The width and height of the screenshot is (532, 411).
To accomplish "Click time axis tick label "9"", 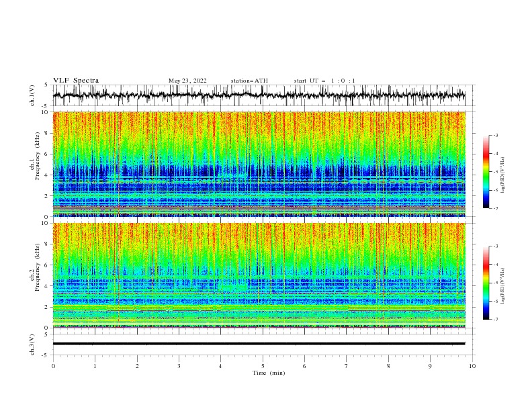I will point(430,366).
